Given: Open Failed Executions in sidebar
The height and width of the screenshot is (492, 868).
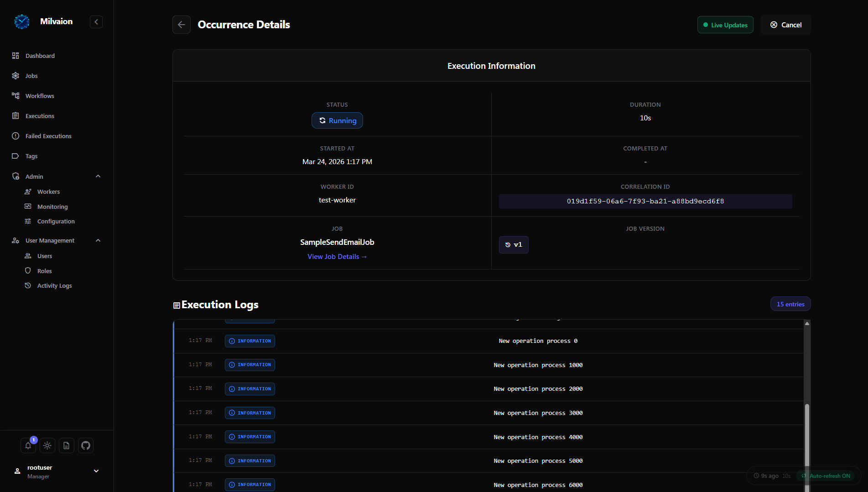Looking at the screenshot, I should point(48,136).
